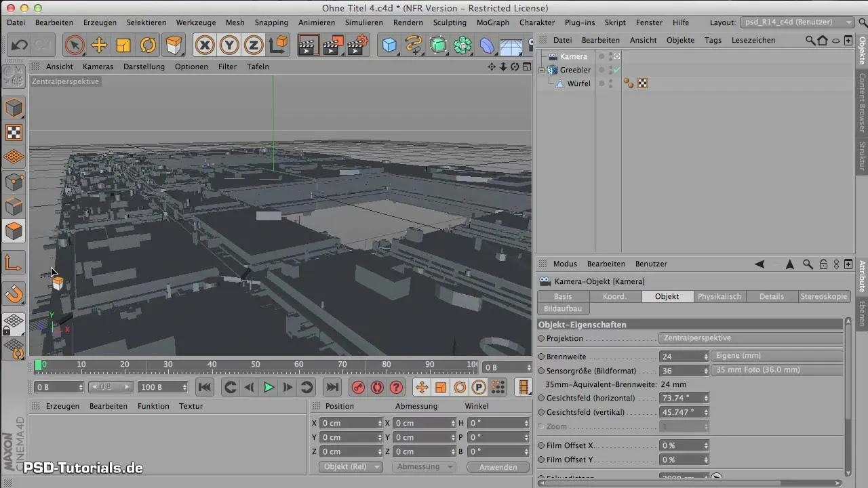Open the green array modeling icon
The width and height of the screenshot is (868, 488).
(462, 45)
